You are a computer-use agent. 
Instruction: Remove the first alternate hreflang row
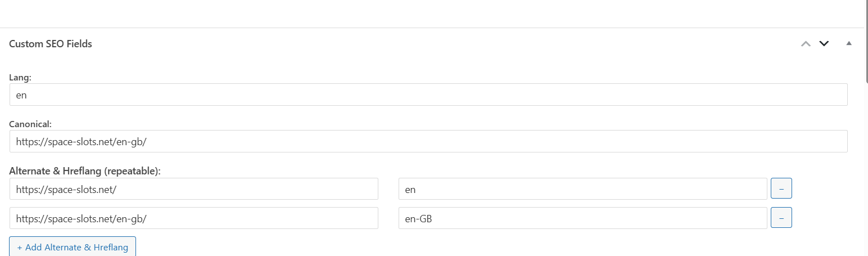(781, 189)
